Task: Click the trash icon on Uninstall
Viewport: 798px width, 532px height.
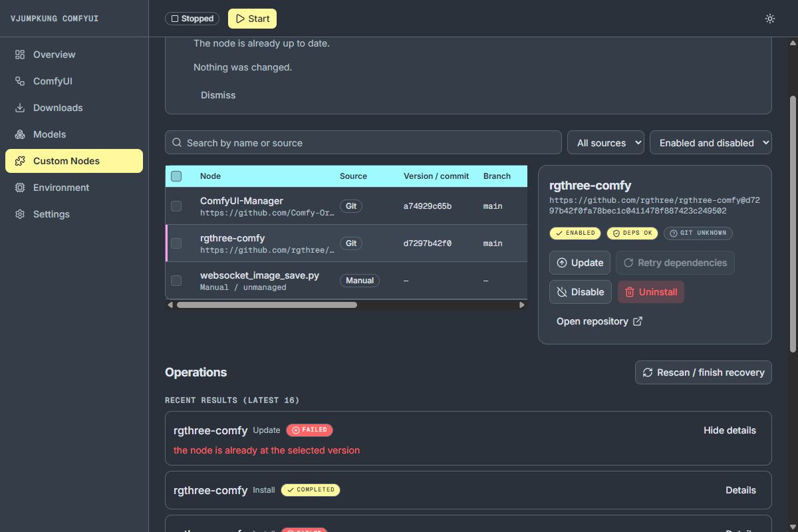Action: (x=630, y=292)
